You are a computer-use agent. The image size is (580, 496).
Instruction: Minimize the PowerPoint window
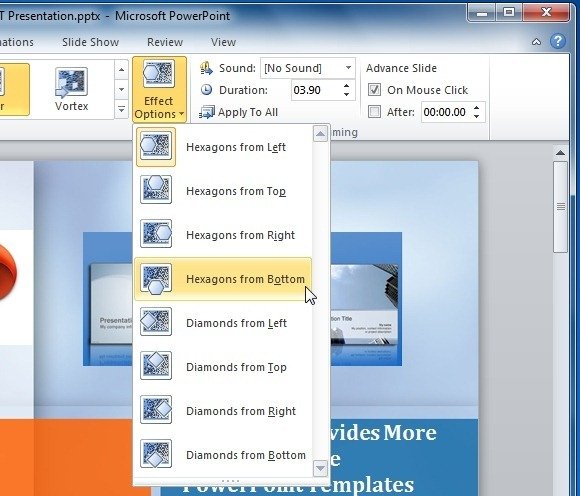[x=481, y=13]
